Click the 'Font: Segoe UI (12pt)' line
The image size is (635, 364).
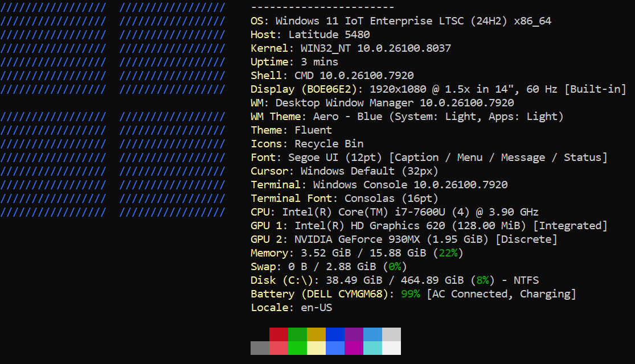429,158
